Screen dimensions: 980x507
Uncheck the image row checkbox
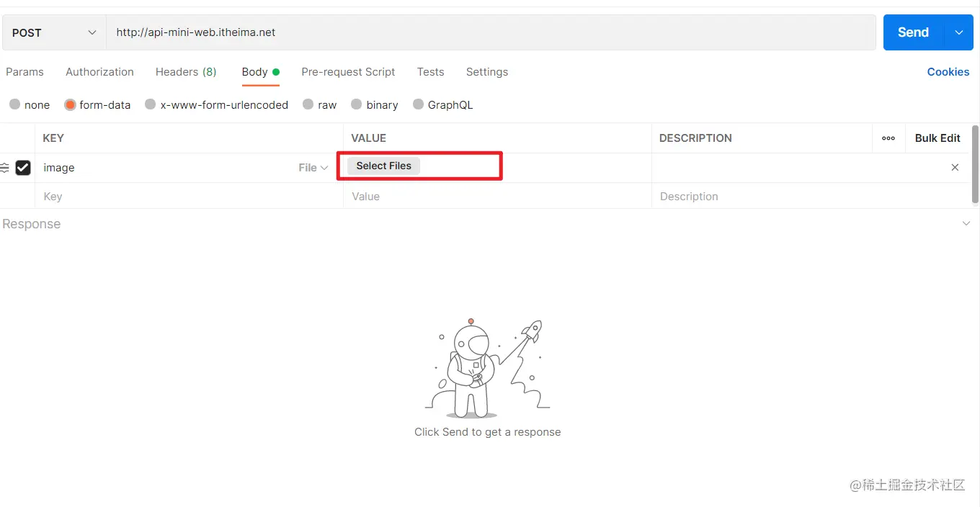pos(23,168)
